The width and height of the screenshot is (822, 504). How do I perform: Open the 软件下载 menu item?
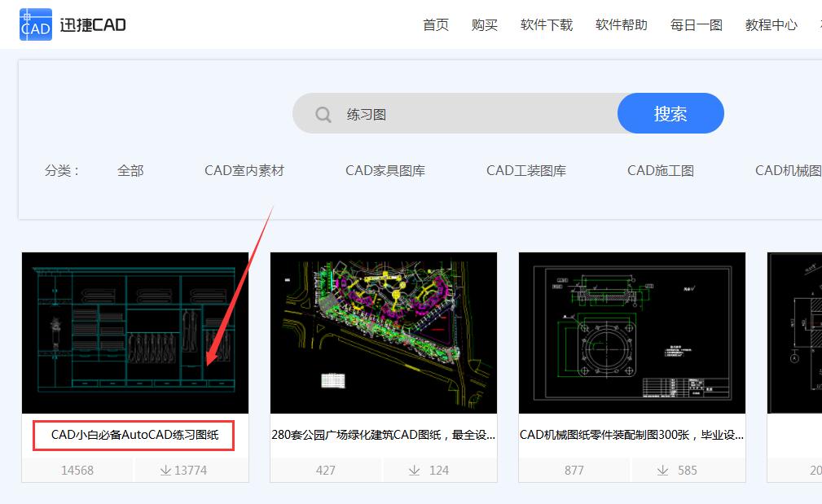pos(545,24)
